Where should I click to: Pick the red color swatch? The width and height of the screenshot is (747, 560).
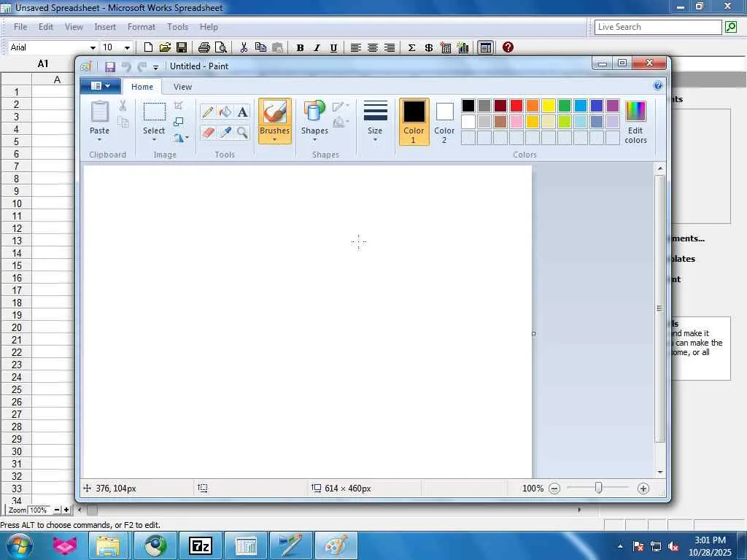pyautogui.click(x=516, y=106)
